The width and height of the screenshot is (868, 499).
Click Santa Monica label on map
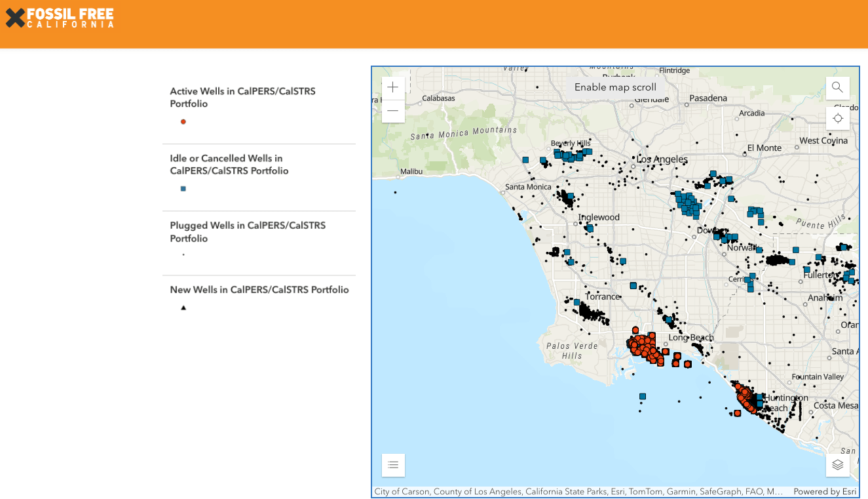point(528,187)
